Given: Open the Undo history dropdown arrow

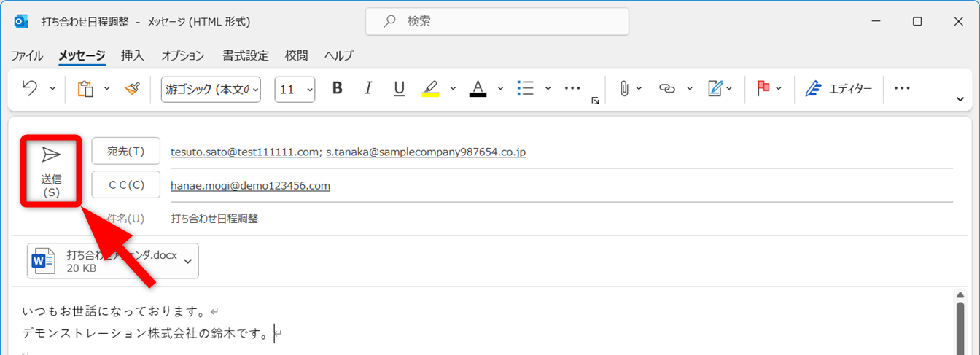Looking at the screenshot, I should point(52,89).
